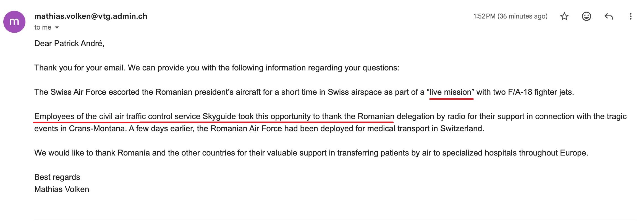
Task: Click the "Mathias Volken" signature name
Action: pos(62,189)
